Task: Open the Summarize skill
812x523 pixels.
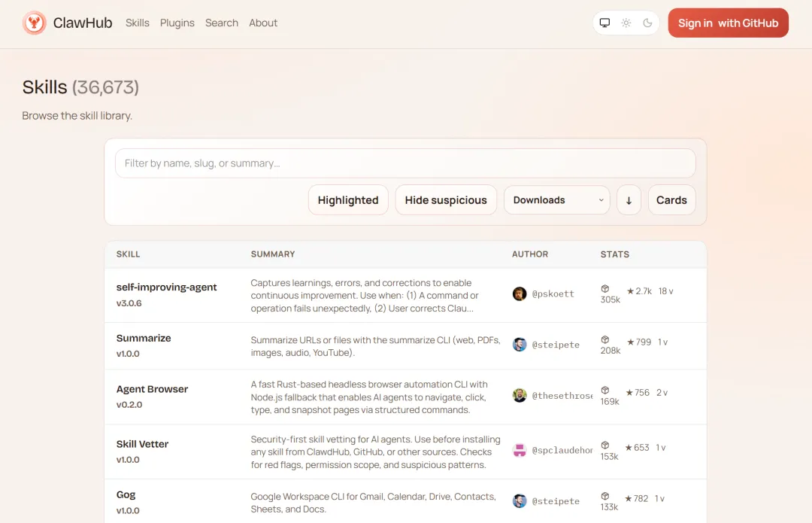Action: [144, 338]
